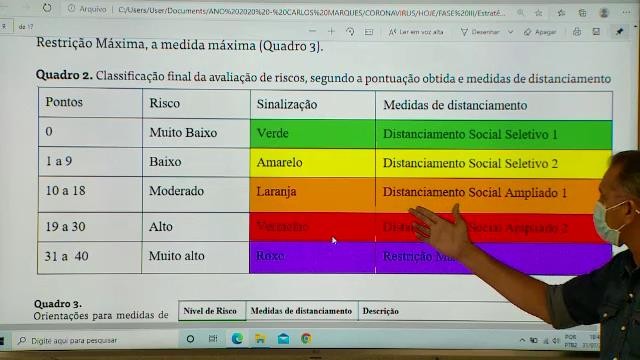Image resolution: width=640 pixels, height=360 pixels.
Task: Save the PDF with disk icon
Action: pos(596,31)
